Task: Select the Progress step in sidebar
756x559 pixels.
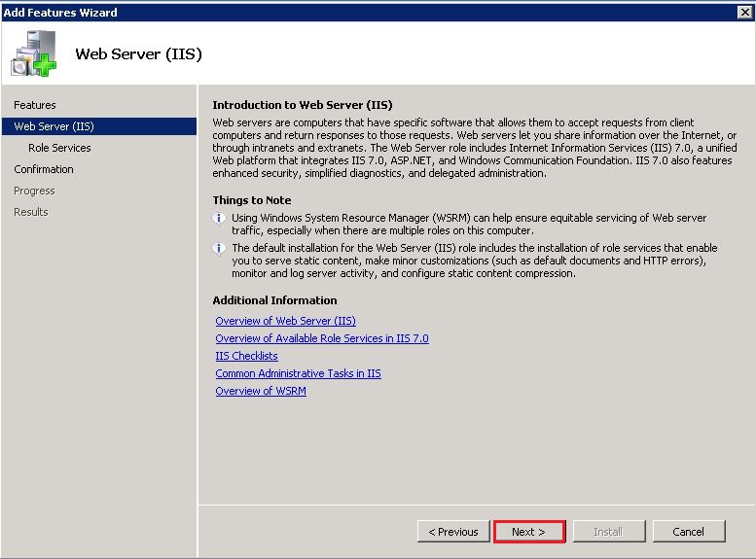Action: point(34,191)
